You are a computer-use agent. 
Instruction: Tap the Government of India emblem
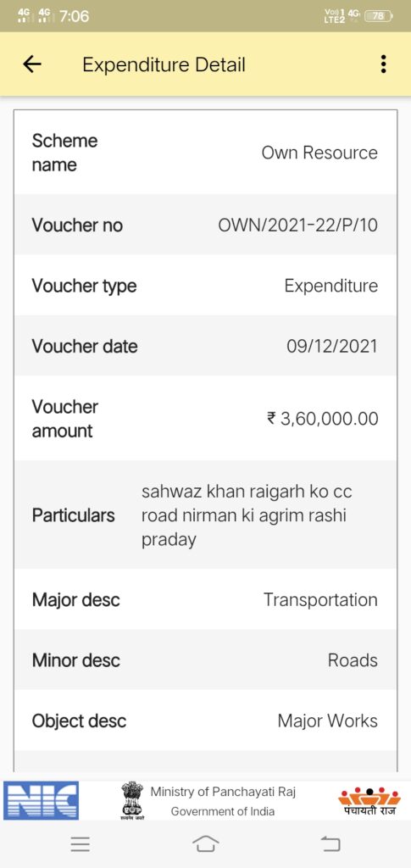[132, 800]
